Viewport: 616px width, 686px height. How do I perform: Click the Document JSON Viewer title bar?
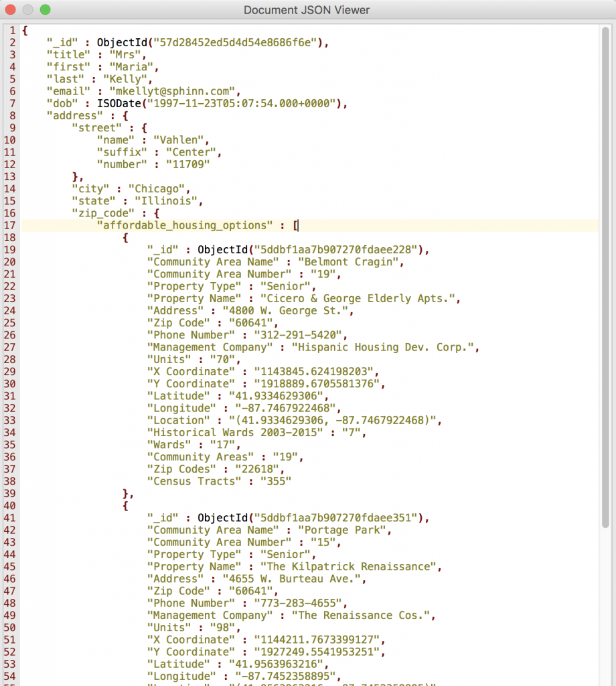pos(308,10)
